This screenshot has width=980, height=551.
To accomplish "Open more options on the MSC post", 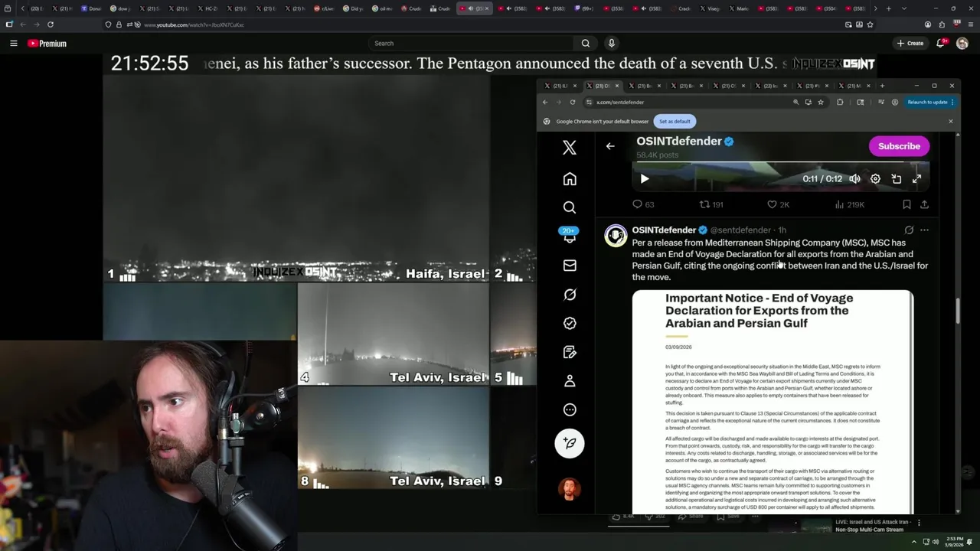I will tap(924, 230).
